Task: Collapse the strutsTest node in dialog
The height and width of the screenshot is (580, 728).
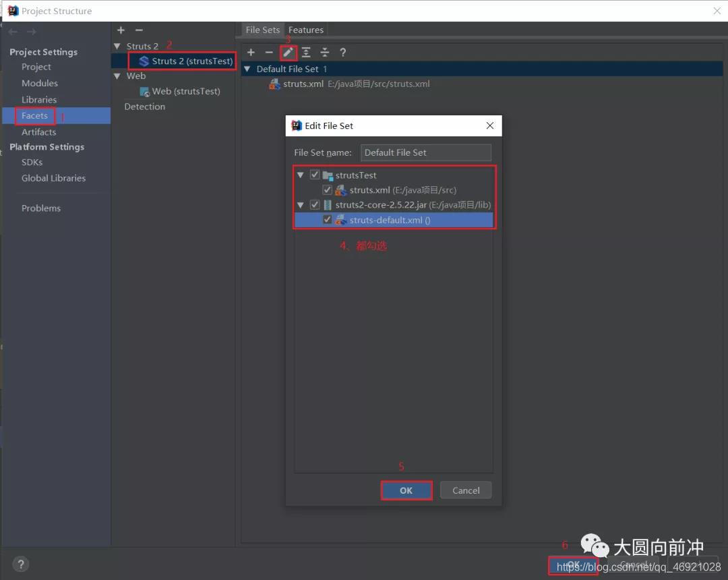Action: 301,175
